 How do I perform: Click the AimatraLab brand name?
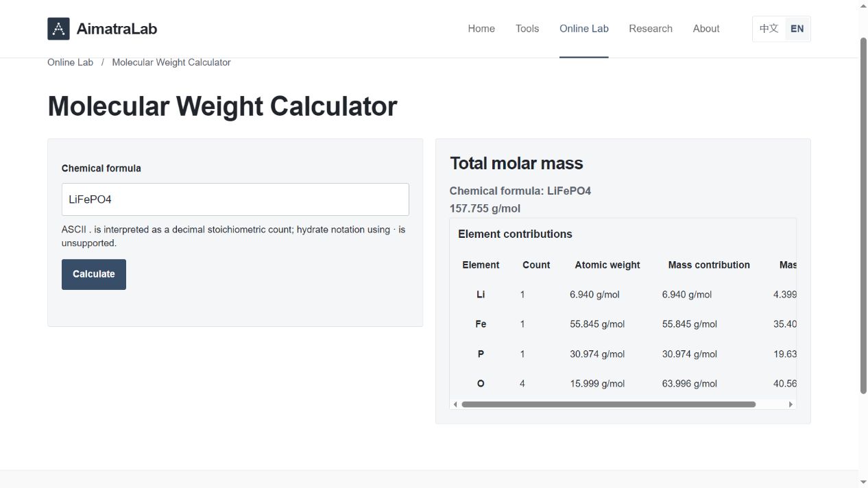(117, 29)
